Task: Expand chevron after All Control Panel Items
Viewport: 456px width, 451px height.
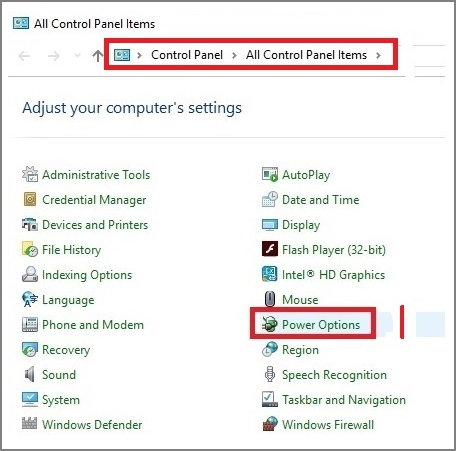Action: (x=378, y=55)
